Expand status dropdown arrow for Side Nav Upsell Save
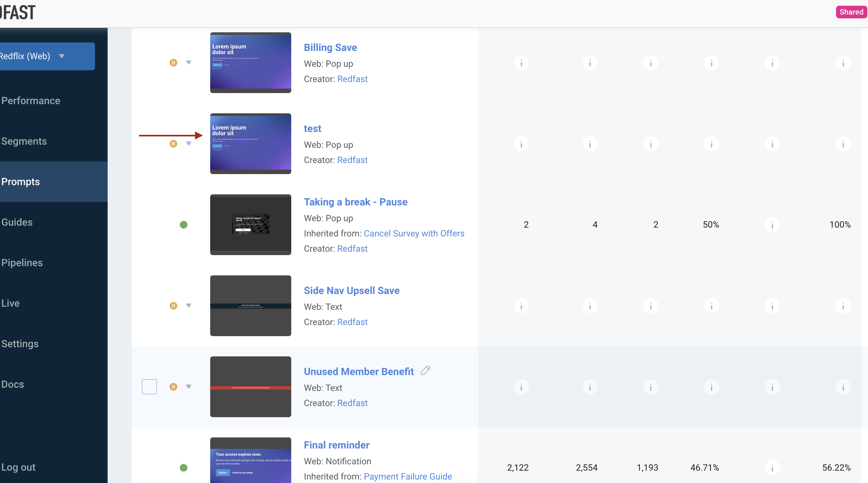This screenshot has width=868, height=483. (189, 306)
